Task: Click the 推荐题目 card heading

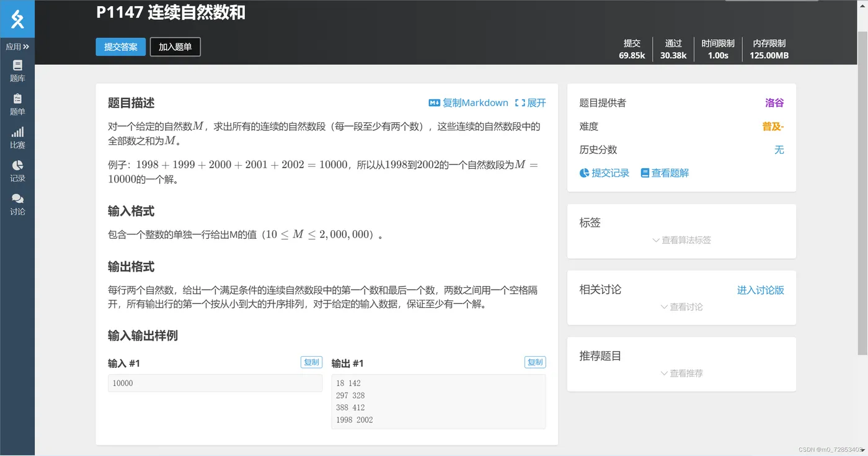Action: tap(600, 356)
